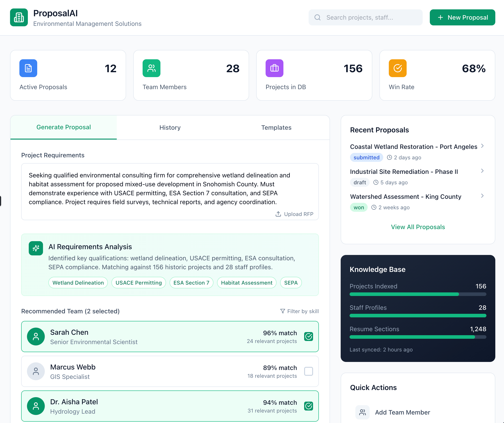
Task: Click the blue Active Proposals document icon
Action: point(28,68)
